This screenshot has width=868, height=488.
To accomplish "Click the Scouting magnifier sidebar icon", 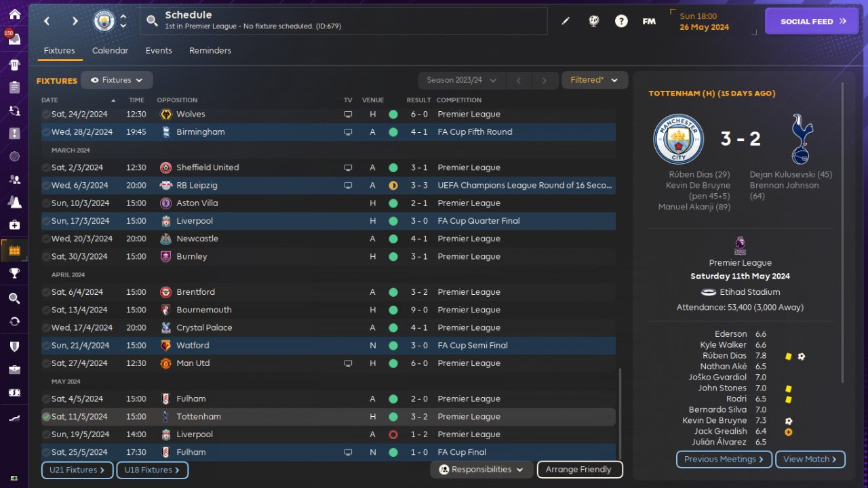I will click(14, 298).
